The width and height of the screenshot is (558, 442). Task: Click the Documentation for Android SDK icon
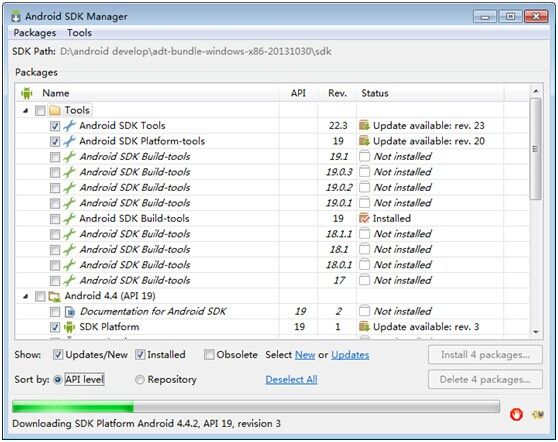pyautogui.click(x=70, y=312)
